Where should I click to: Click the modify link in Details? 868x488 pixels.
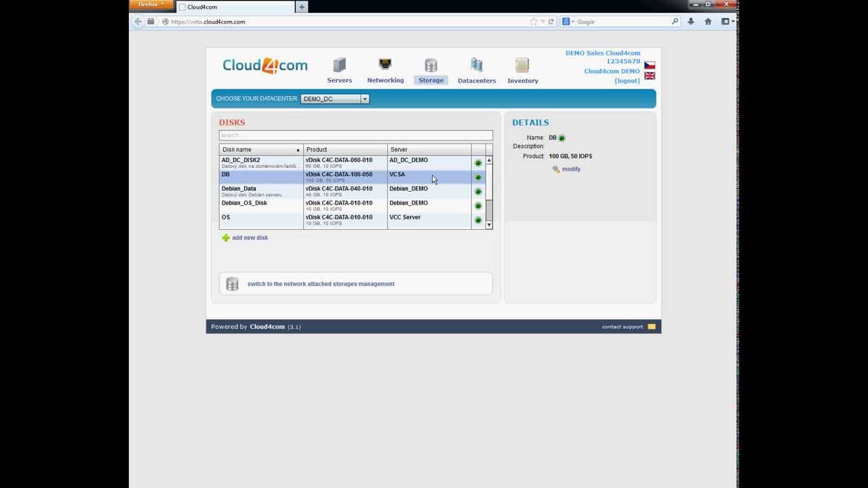[571, 169]
